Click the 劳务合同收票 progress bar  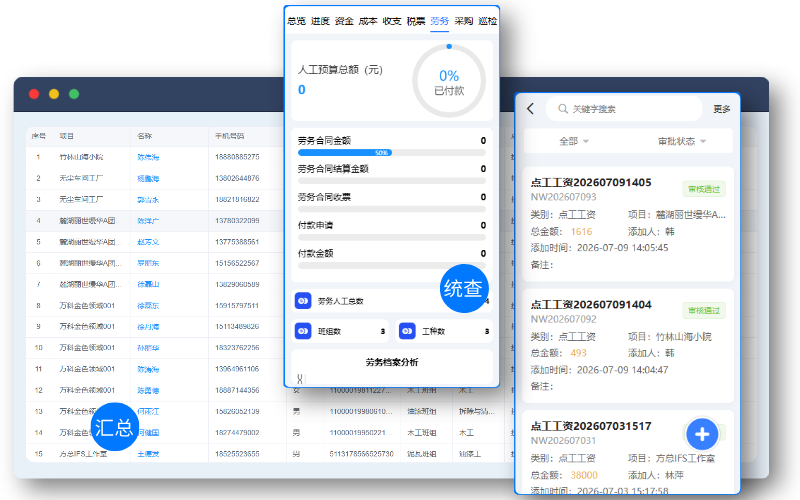tap(391, 209)
